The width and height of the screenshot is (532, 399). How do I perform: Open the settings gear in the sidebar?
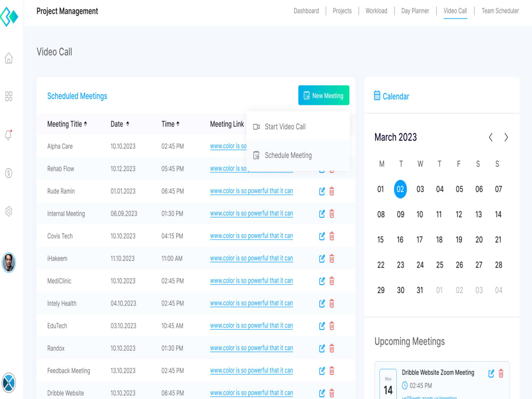pyautogui.click(x=9, y=211)
